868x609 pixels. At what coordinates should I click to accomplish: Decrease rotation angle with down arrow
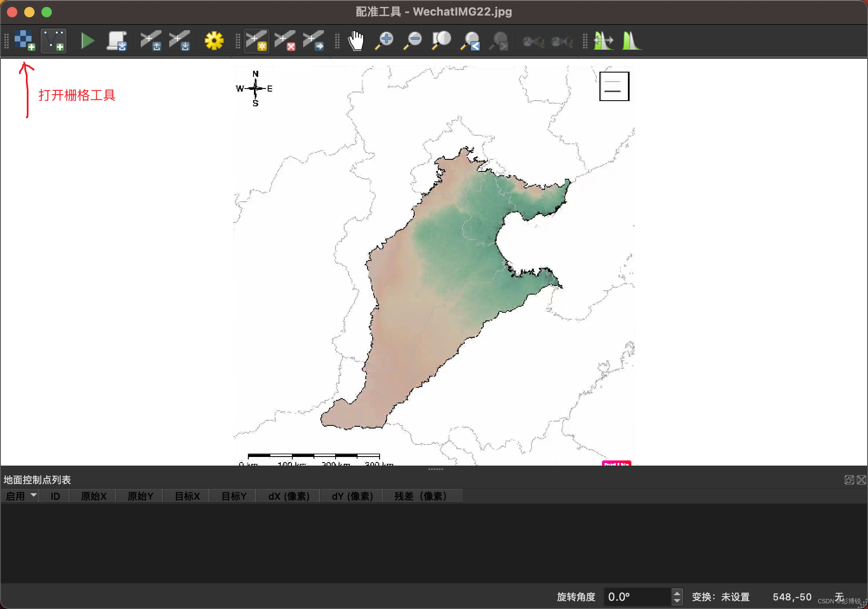[x=677, y=601]
